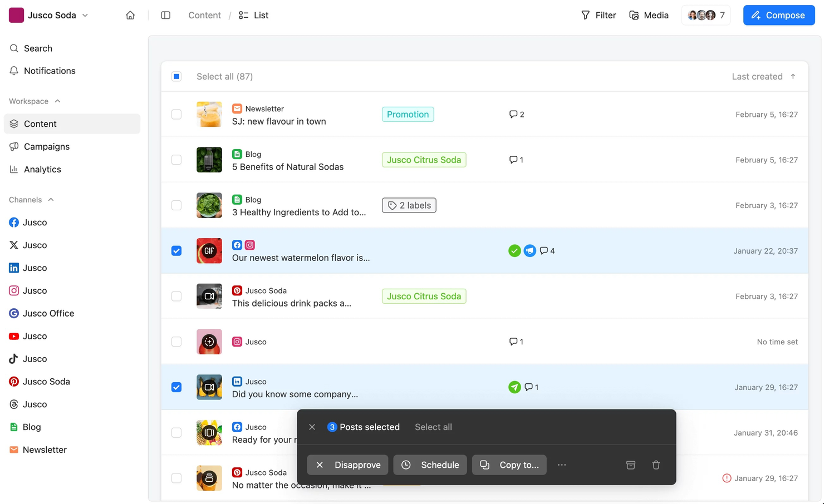Click the Copy to... button
Screen dimensions: 824x504
509,465
